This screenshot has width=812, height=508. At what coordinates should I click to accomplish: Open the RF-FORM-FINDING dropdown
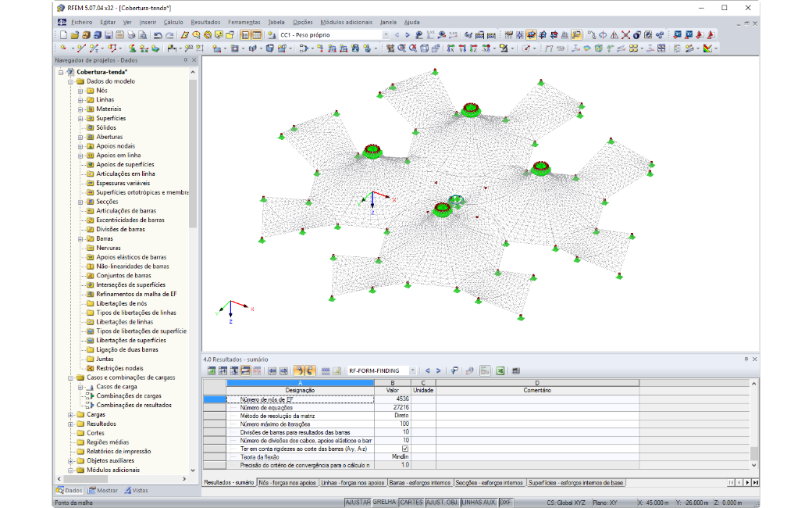click(x=413, y=370)
